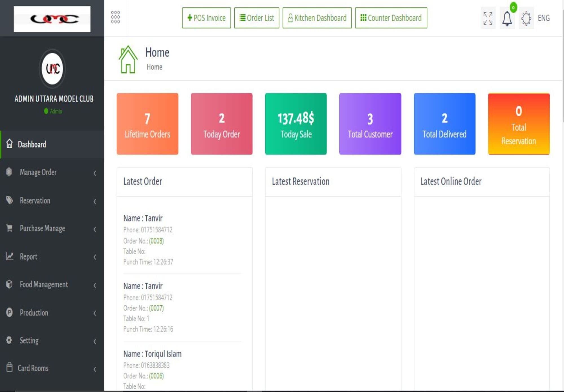
Task: Click the UMC logo at top left
Action: click(52, 19)
